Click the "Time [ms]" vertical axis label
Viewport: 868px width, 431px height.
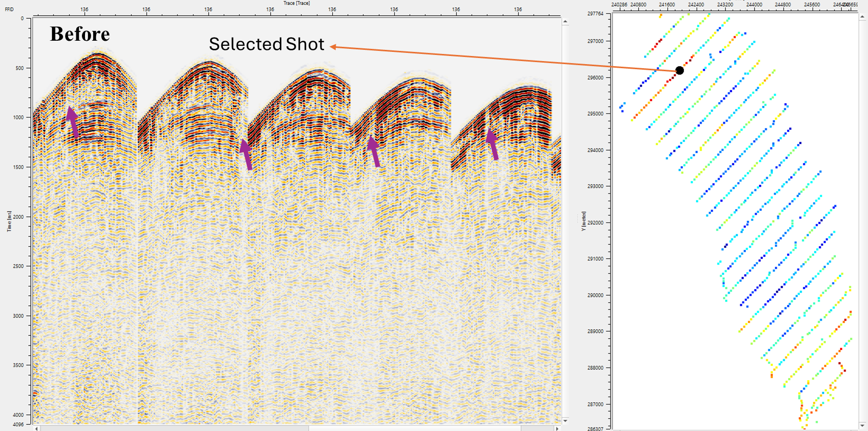(9, 221)
